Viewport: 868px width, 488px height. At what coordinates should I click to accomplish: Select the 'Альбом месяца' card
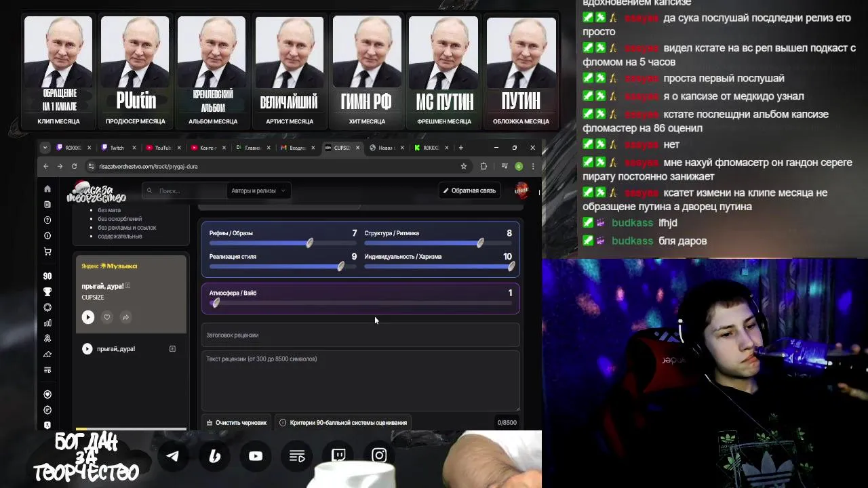[x=212, y=72]
